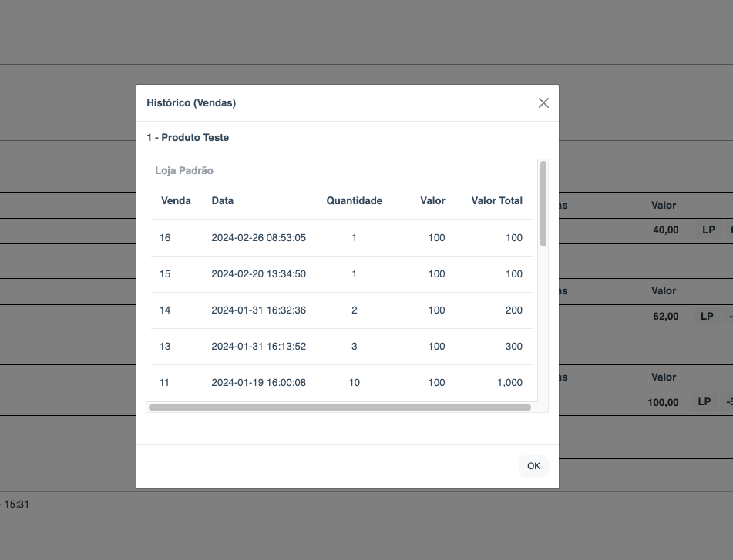The height and width of the screenshot is (560, 733).
Task: Click the Data column header
Action: pyautogui.click(x=222, y=200)
